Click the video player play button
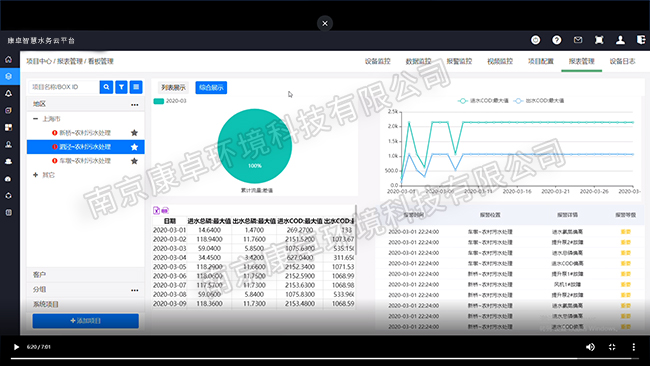Viewport: 650px width, 366px height. [x=16, y=347]
